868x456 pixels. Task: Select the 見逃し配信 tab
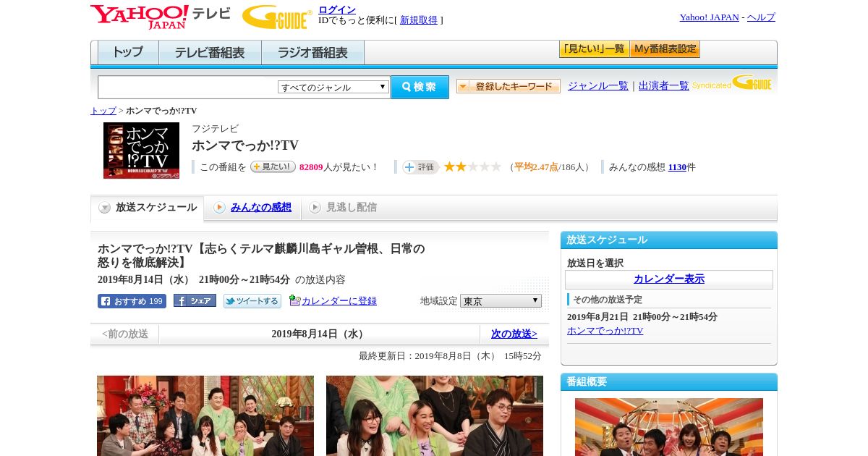351,208
